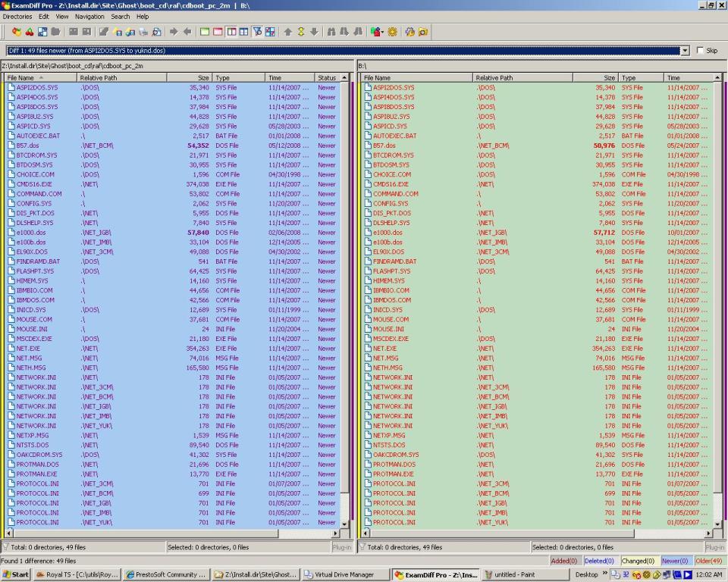Open the plug-ins toolbar dropdown icon
The image size is (728, 582).
pos(377,32)
